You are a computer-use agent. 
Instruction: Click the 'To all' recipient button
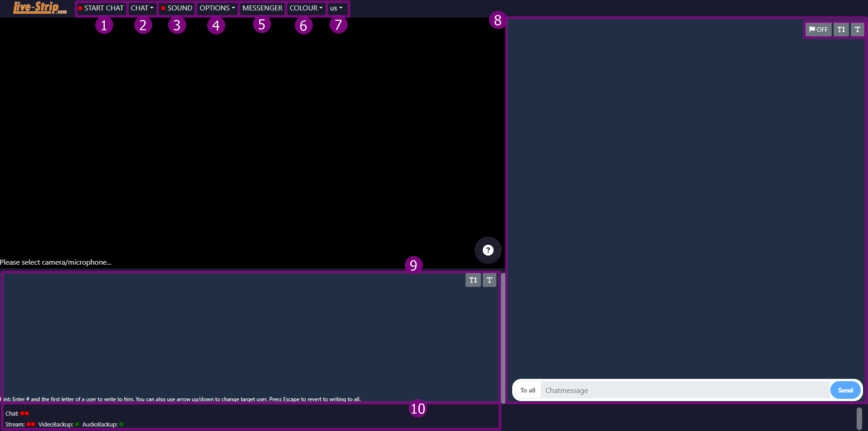[x=528, y=390]
